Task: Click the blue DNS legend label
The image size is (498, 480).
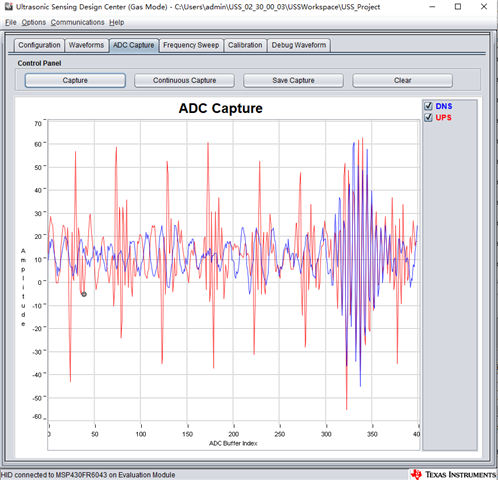Action: pyautogui.click(x=444, y=106)
